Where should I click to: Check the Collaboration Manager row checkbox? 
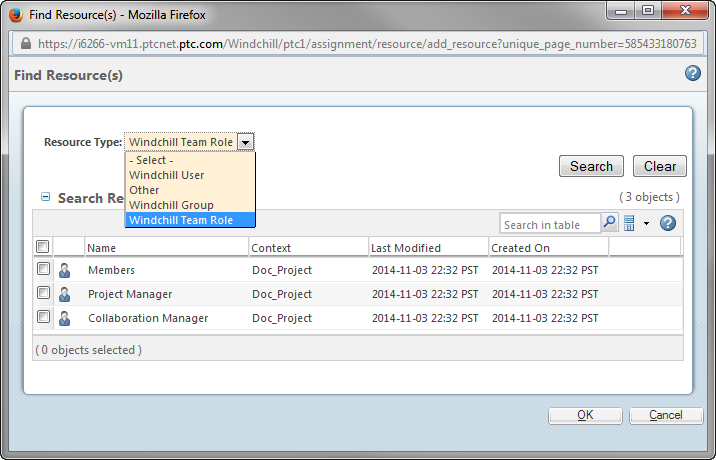[43, 316]
